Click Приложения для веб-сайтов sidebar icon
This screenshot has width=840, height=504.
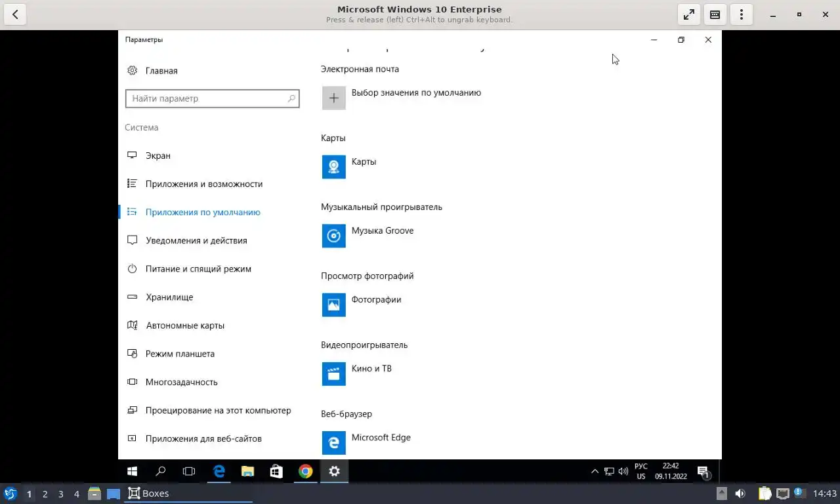coord(132,438)
